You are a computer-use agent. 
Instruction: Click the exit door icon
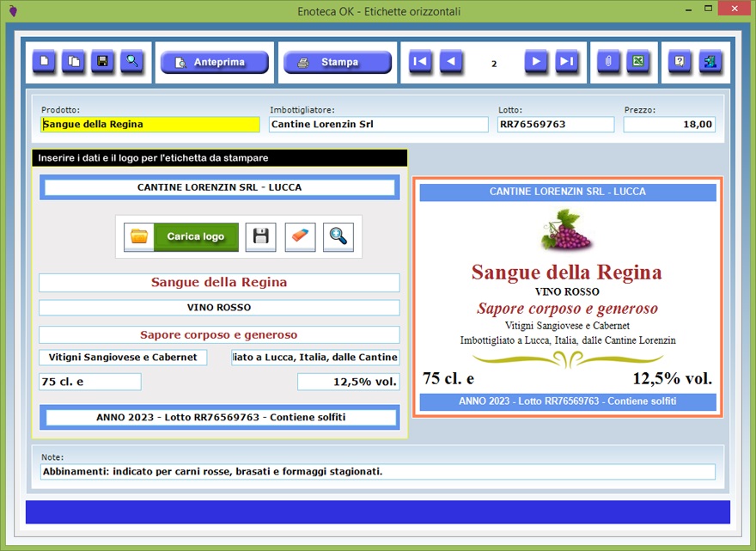pyautogui.click(x=710, y=62)
